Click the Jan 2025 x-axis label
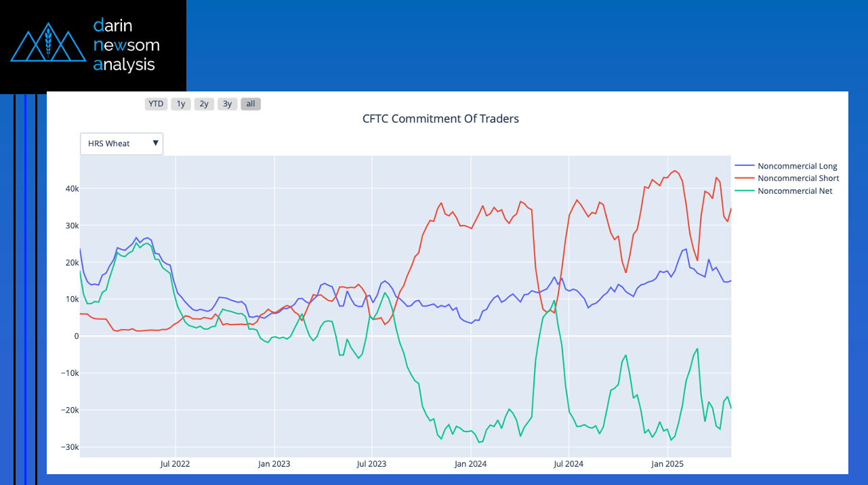This screenshot has height=485, width=868. (x=667, y=464)
